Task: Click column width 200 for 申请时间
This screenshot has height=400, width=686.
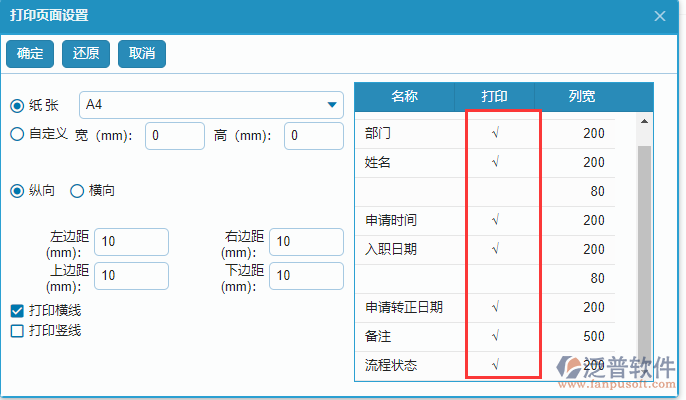Action: tap(594, 220)
